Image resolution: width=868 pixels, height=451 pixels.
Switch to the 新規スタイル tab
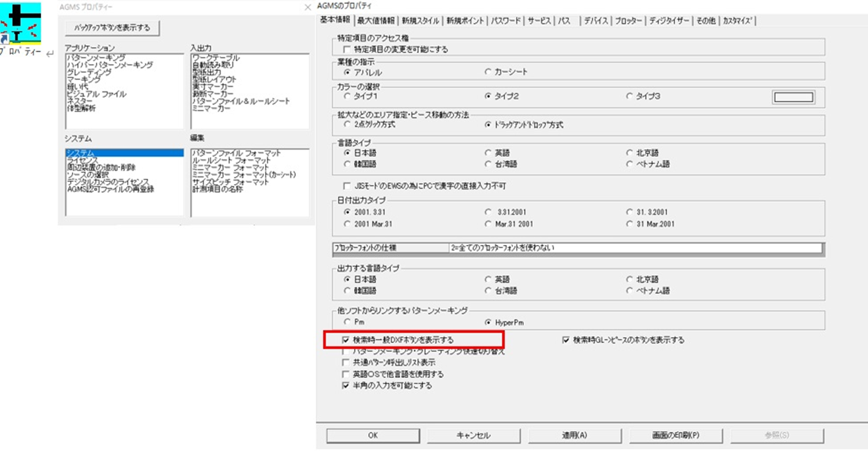[x=420, y=20]
